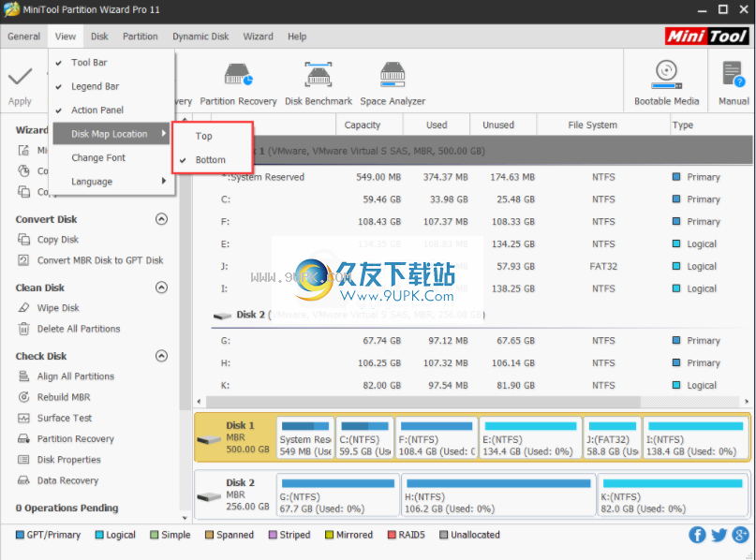Click the Data Recovery icon
Viewport: 756px width, 560px height.
click(23, 480)
